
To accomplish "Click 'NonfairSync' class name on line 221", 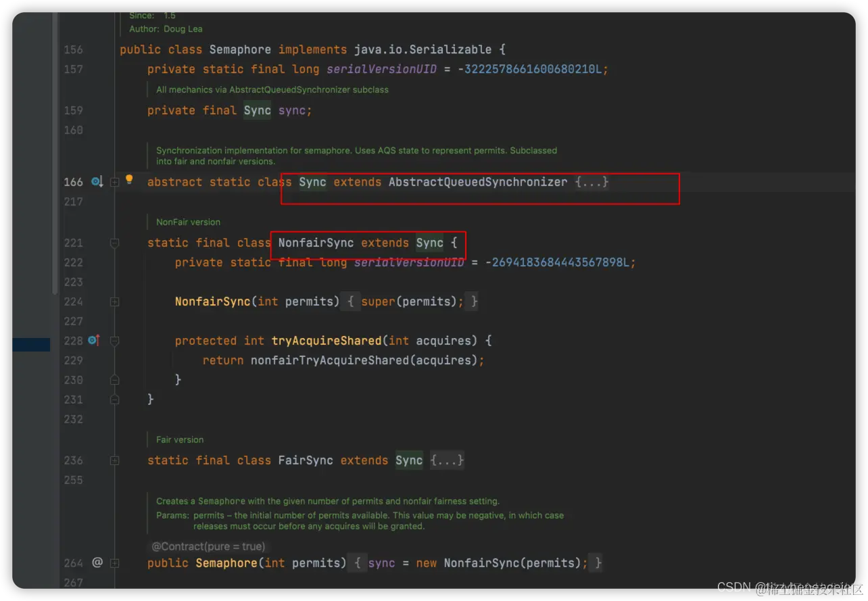I will coord(316,243).
